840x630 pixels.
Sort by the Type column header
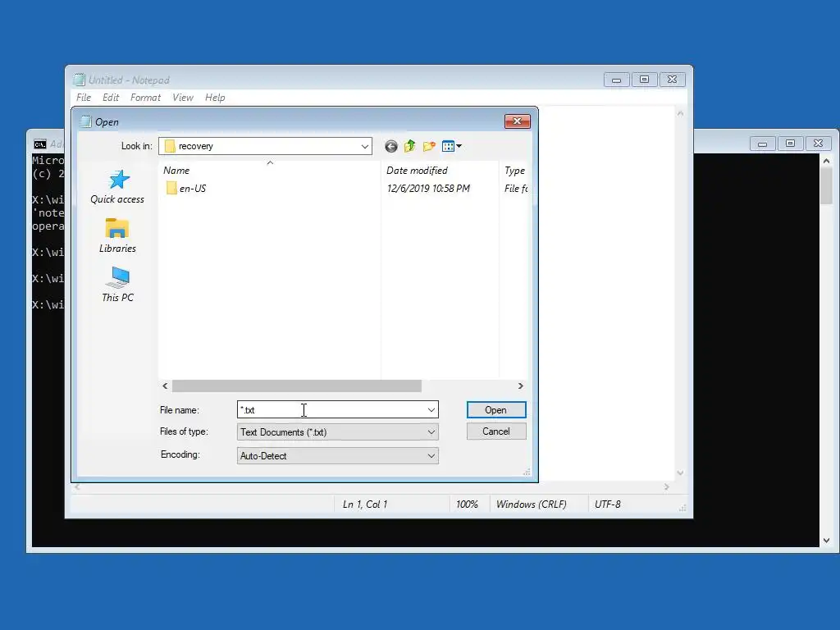tap(515, 171)
